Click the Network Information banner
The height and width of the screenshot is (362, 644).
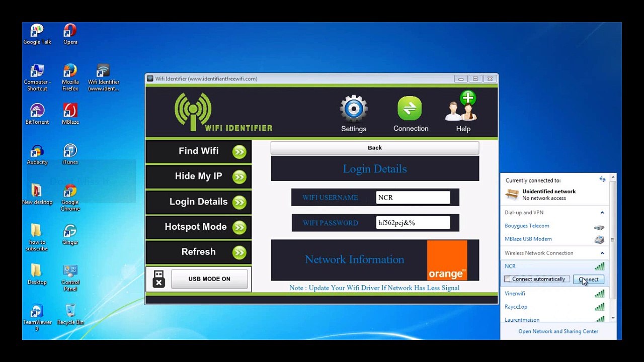(x=375, y=260)
